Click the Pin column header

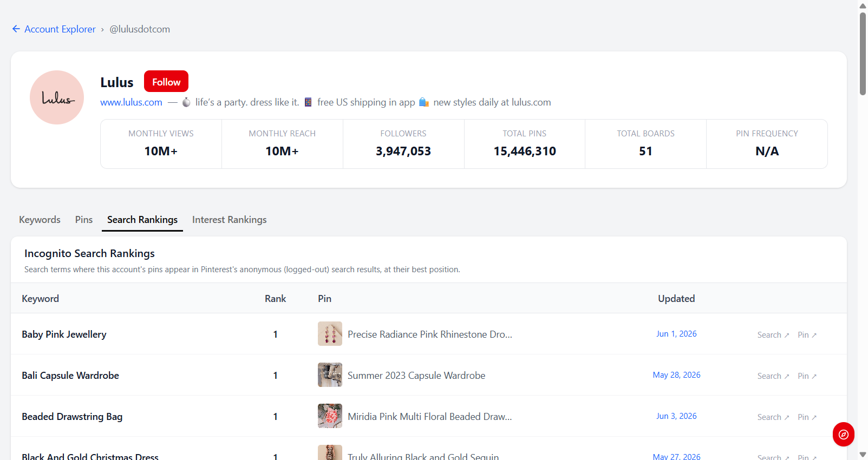tap(324, 299)
